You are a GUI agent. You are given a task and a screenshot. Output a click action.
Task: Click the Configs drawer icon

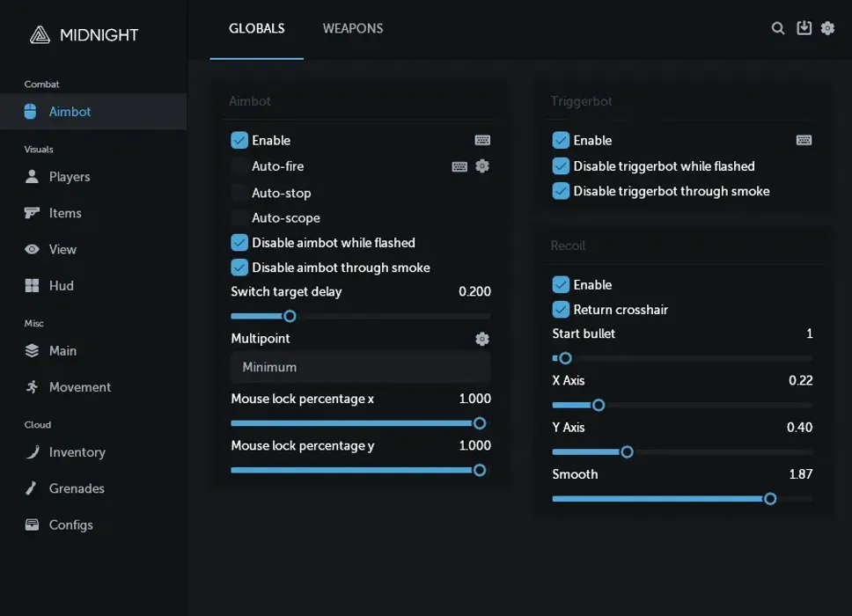tap(32, 524)
